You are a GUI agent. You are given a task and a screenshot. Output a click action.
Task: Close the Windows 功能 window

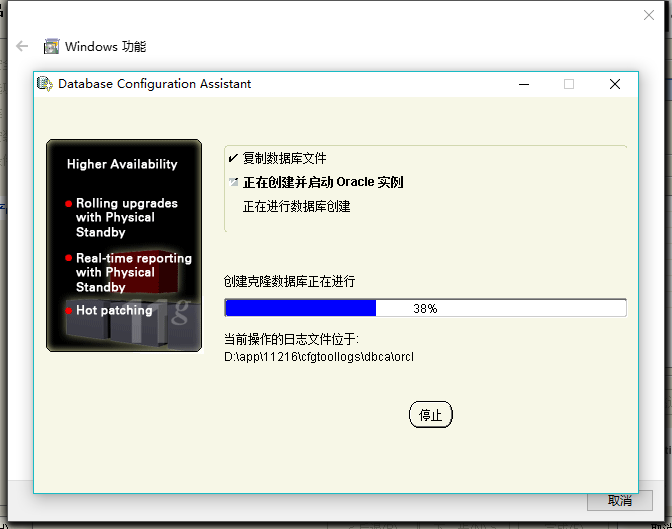click(648, 15)
